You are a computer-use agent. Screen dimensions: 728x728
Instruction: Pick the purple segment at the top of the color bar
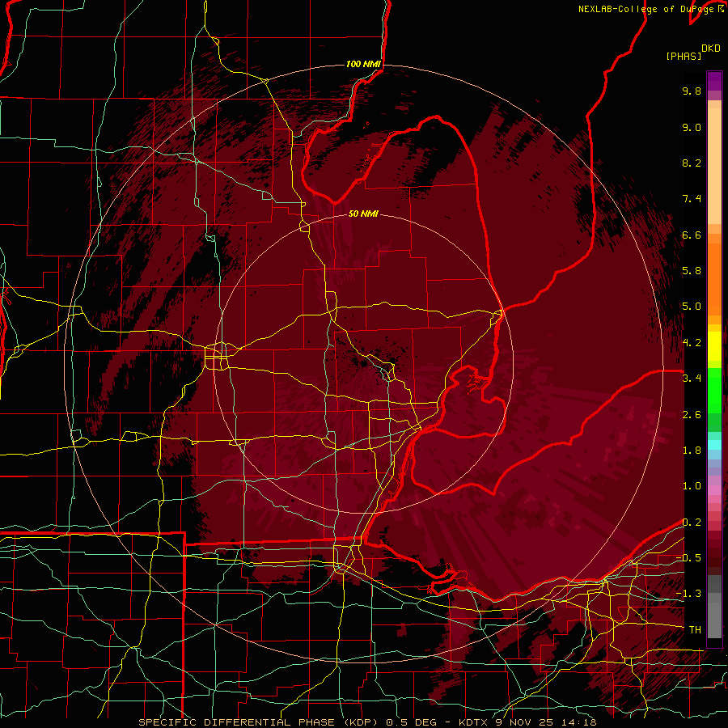(714, 81)
